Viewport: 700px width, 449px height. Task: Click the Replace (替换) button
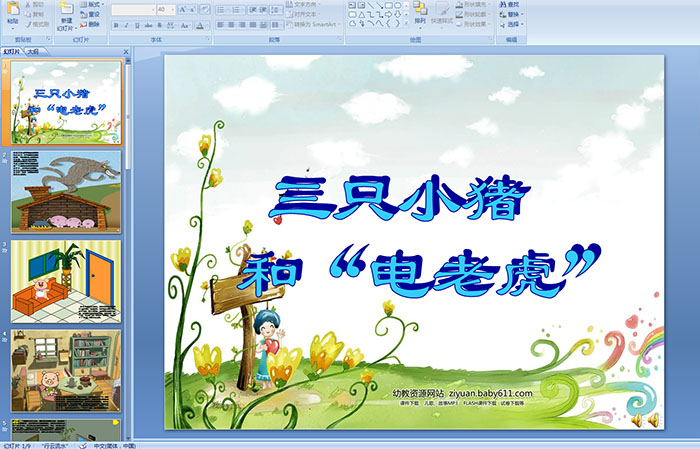pos(512,14)
